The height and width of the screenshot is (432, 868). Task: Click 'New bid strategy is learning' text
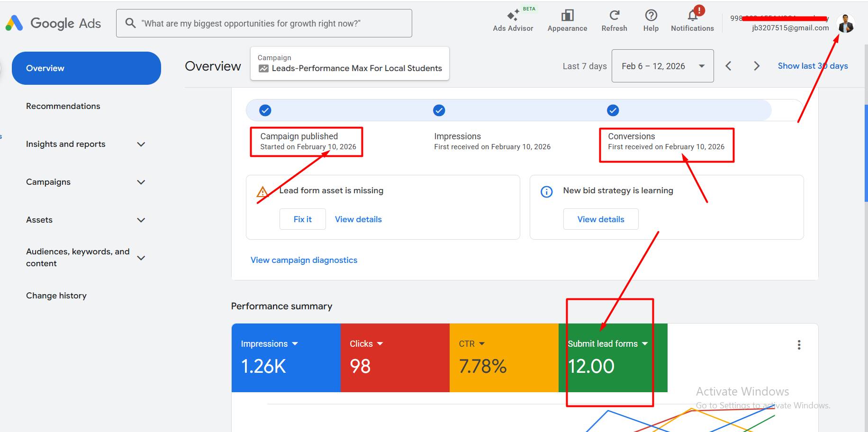coord(618,190)
